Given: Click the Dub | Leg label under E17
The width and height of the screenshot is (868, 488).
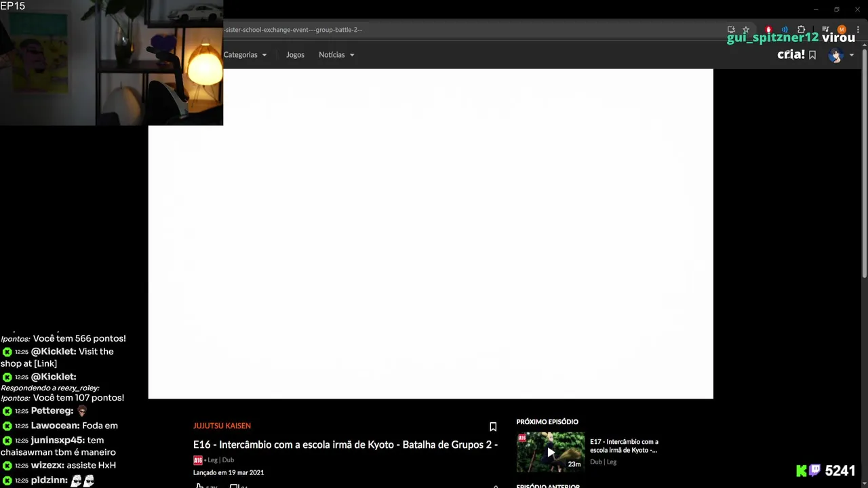Looking at the screenshot, I should [603, 462].
